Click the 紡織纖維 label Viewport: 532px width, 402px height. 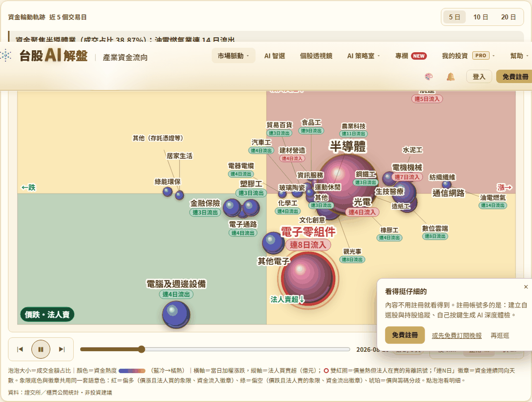click(442, 177)
